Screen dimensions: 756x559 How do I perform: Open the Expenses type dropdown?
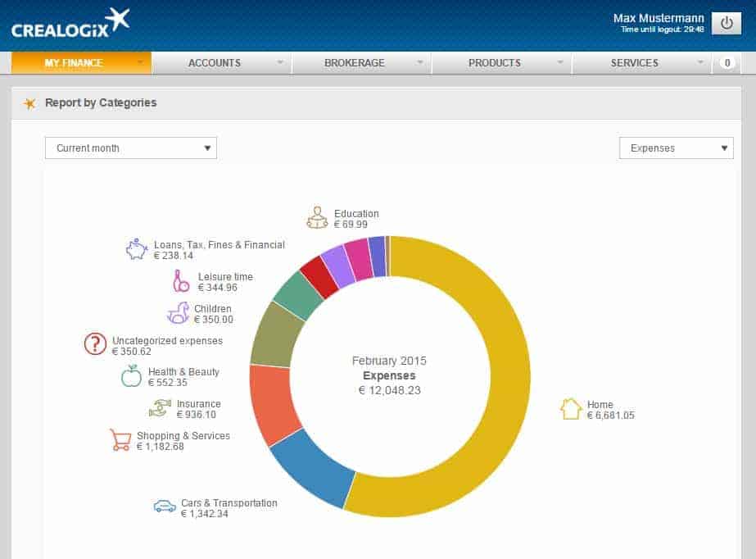tap(676, 148)
